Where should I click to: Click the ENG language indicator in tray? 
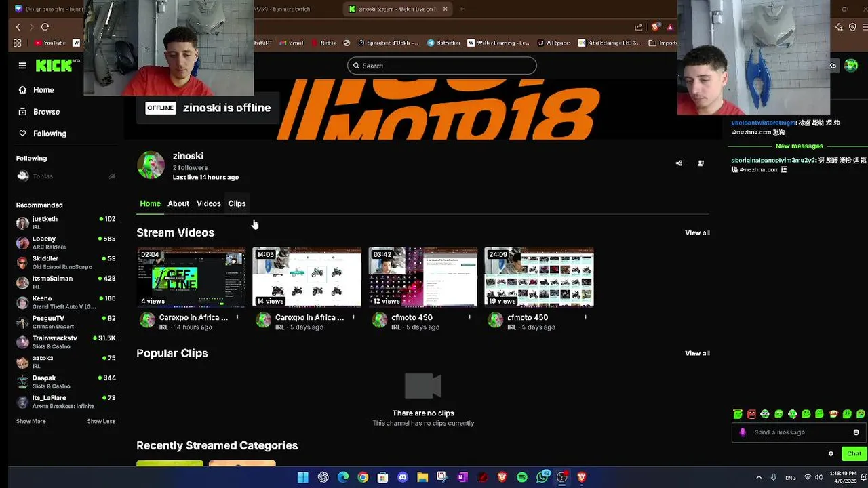point(791,477)
